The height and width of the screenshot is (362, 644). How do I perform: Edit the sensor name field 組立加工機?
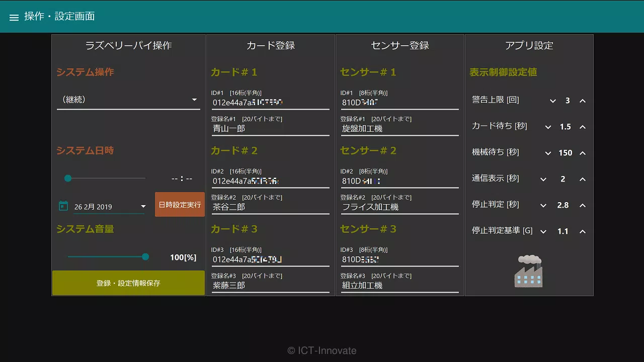coord(399,286)
